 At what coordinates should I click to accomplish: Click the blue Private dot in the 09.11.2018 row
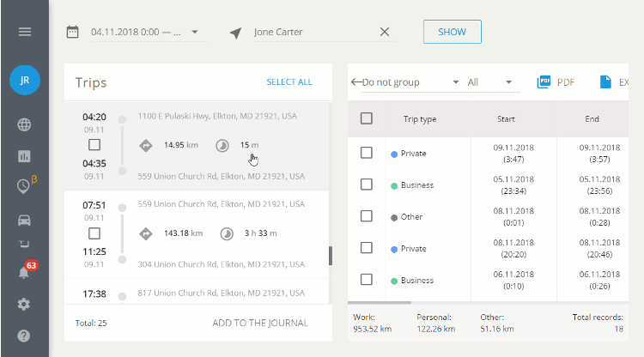pos(394,154)
